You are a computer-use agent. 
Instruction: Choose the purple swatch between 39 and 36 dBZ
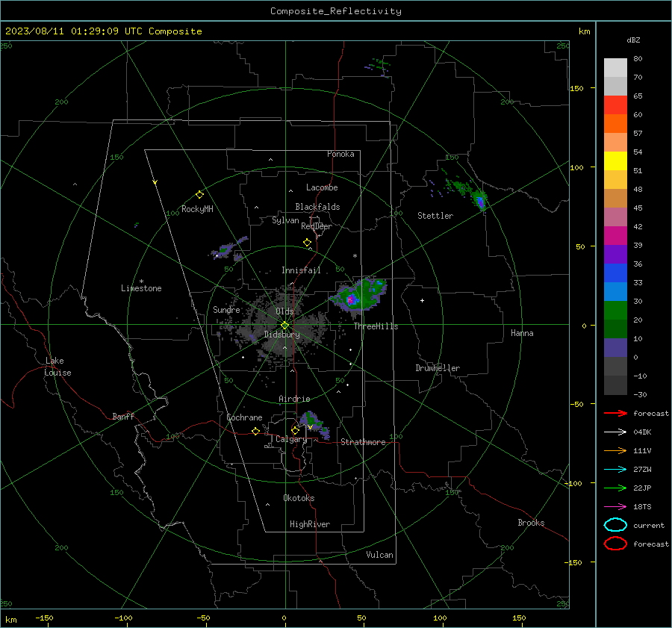[615, 255]
